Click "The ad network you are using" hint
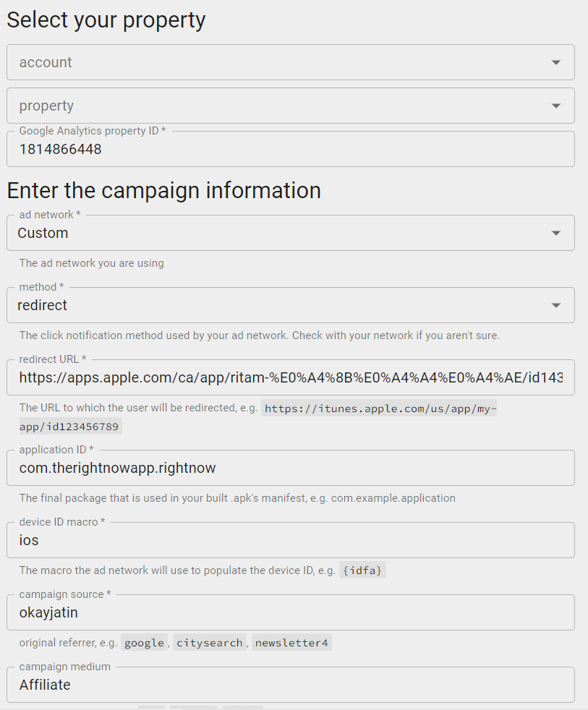The width and height of the screenshot is (588, 710). point(92,263)
